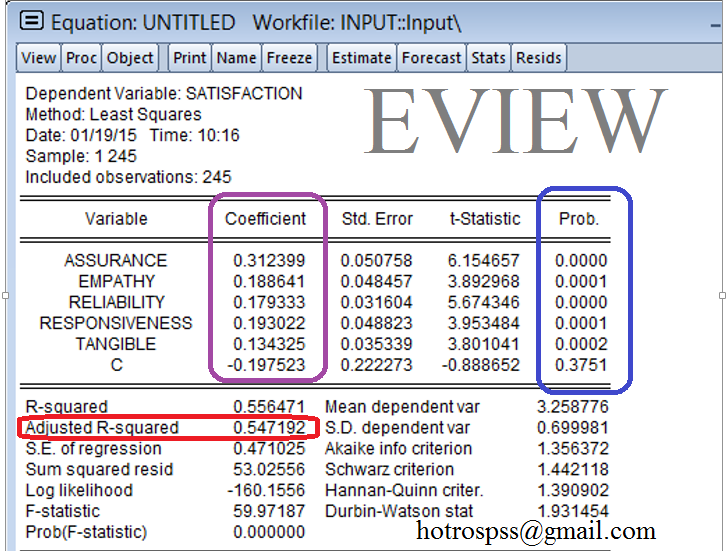Click EMPATHY coefficient 0.188641
Viewport: 727px width, 551px height.
point(269,281)
